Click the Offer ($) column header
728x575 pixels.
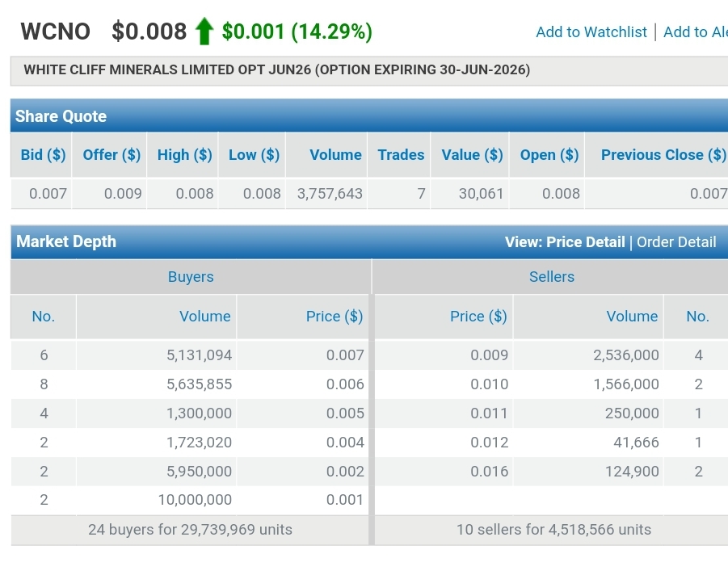tap(112, 154)
